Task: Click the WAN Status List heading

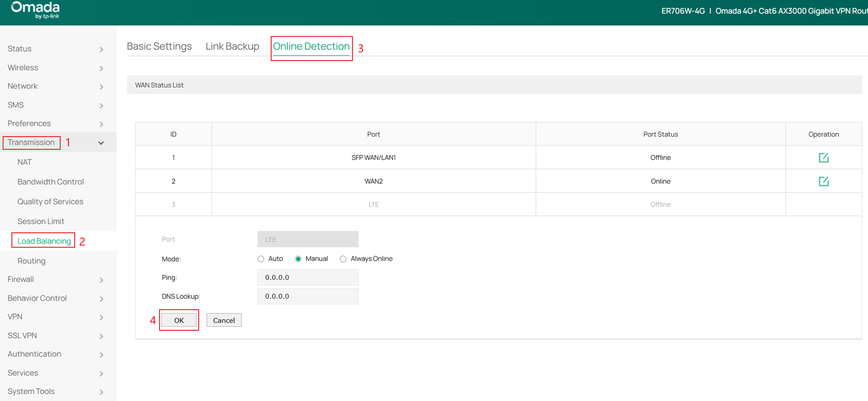Action: pyautogui.click(x=159, y=85)
